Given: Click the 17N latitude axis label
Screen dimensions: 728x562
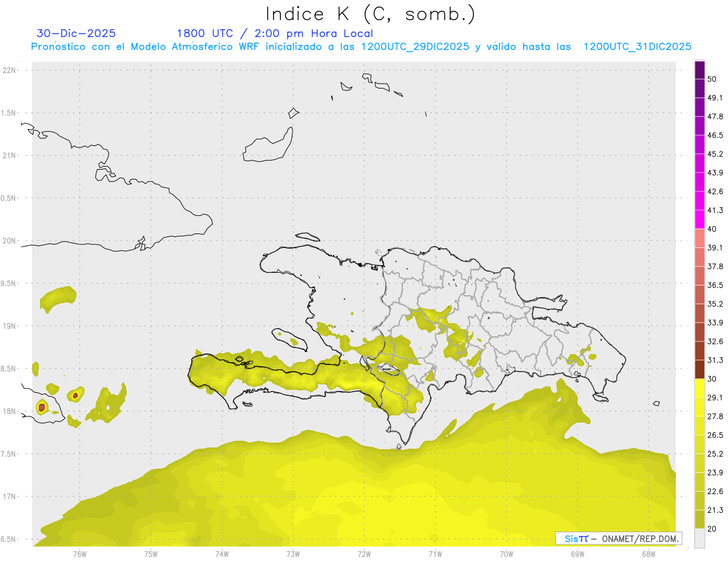Looking at the screenshot, I should pos(9,497).
